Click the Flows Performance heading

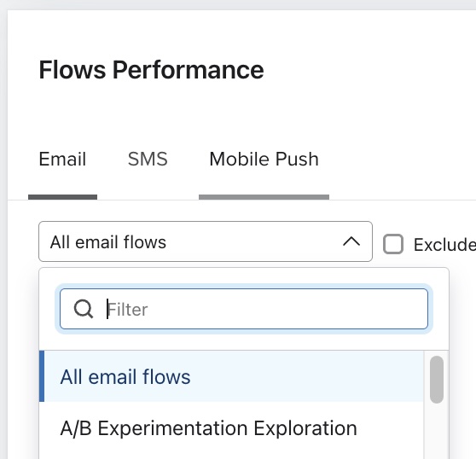click(151, 70)
